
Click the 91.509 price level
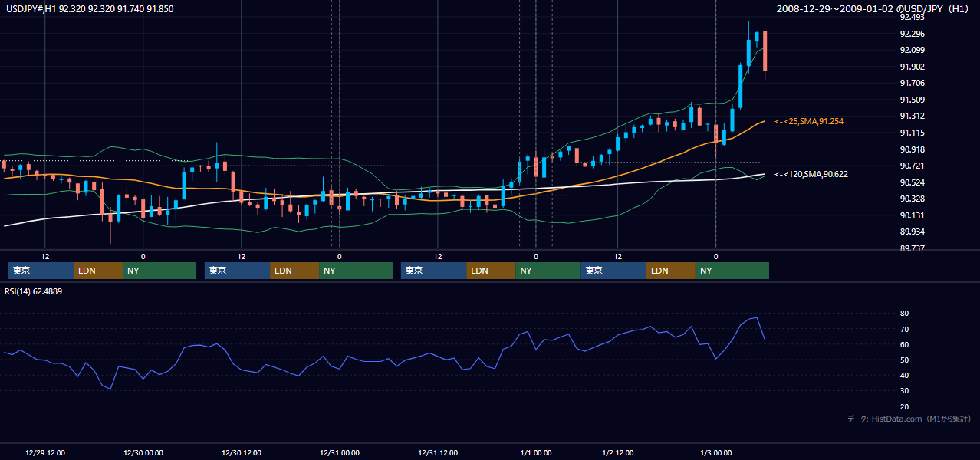(x=912, y=100)
